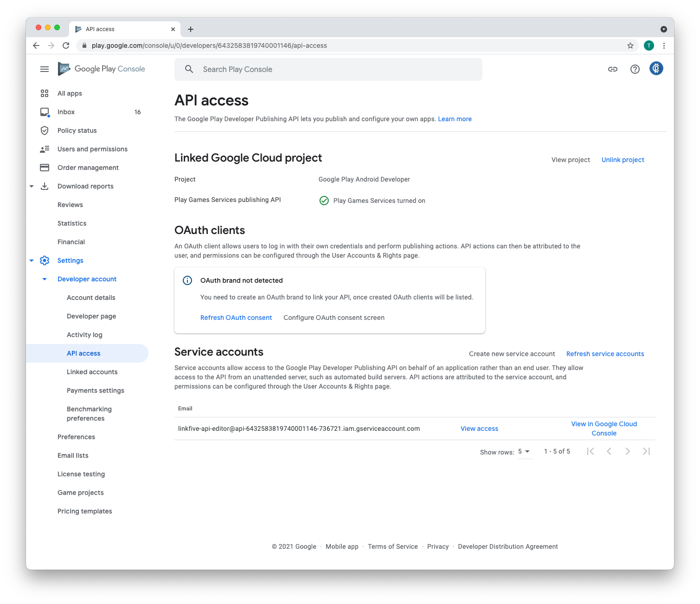Click the Settings gear icon
Screen dimensions: 700x604
45,260
